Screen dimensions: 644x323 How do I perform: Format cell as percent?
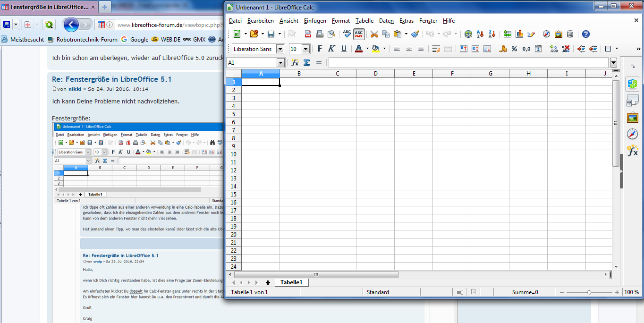[514, 49]
